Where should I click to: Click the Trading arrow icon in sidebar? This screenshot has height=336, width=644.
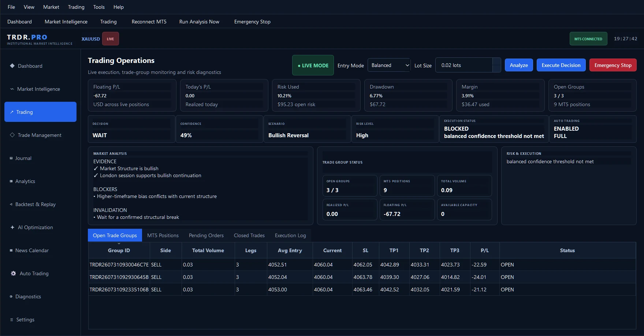point(12,112)
